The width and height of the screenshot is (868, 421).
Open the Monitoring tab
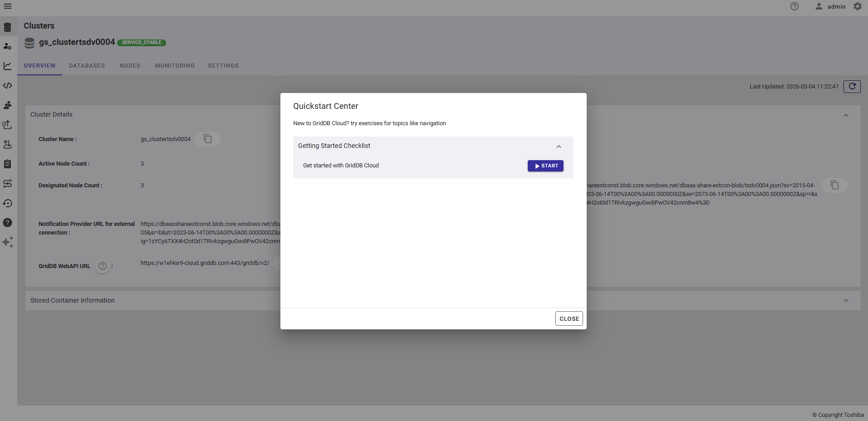[x=175, y=66]
